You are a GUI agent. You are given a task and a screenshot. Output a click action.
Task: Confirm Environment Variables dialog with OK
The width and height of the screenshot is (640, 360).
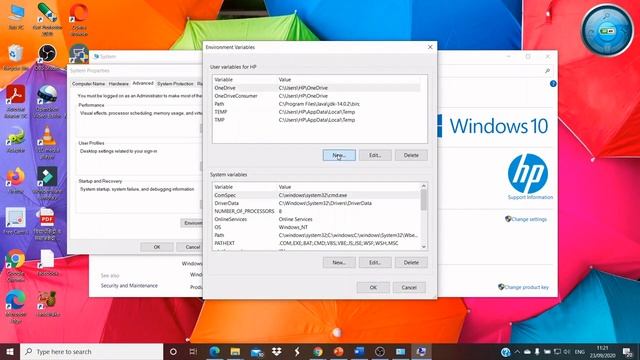[x=373, y=287]
